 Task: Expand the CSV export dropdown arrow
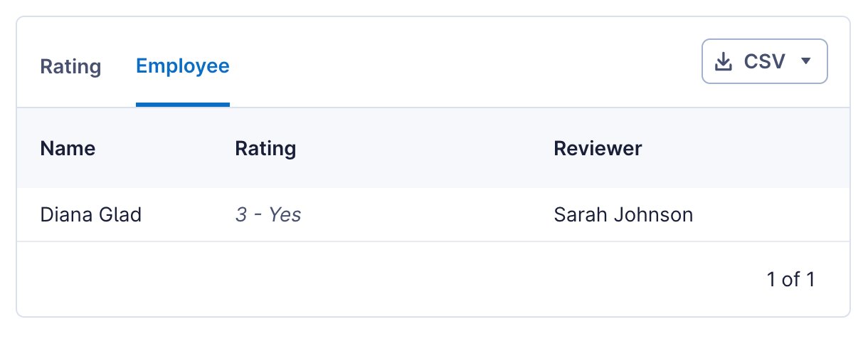[x=806, y=61]
